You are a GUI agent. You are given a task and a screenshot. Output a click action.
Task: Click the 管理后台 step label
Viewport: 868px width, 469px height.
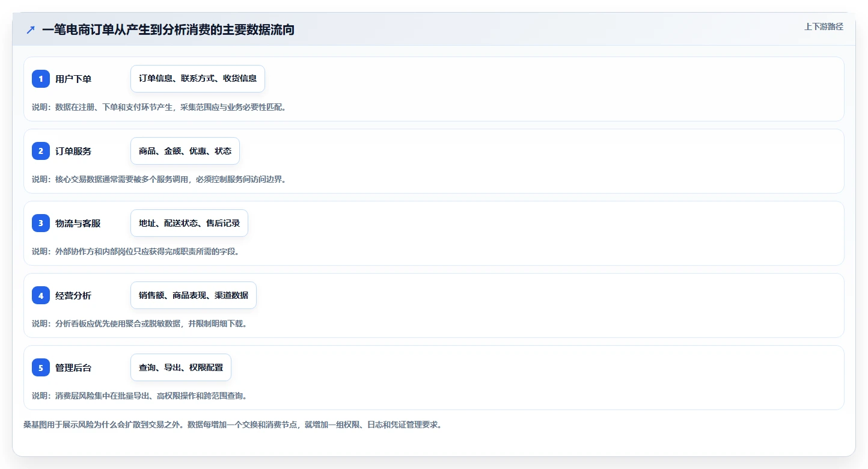click(73, 367)
